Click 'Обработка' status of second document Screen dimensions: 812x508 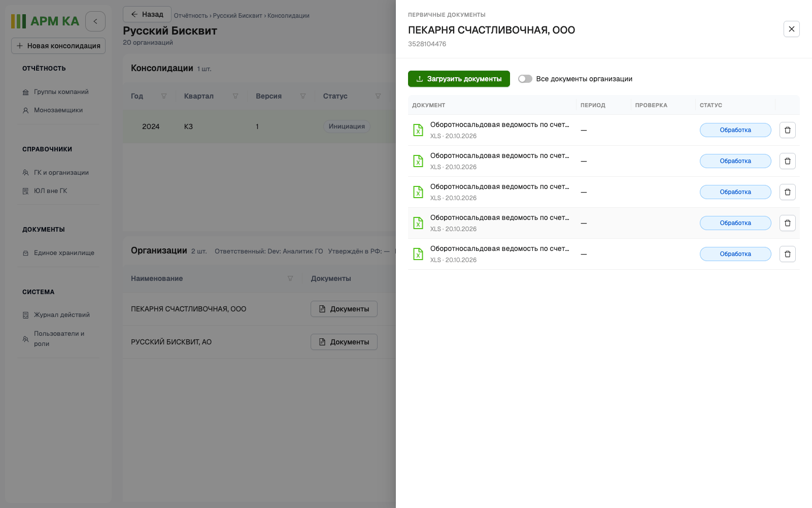pyautogui.click(x=735, y=161)
